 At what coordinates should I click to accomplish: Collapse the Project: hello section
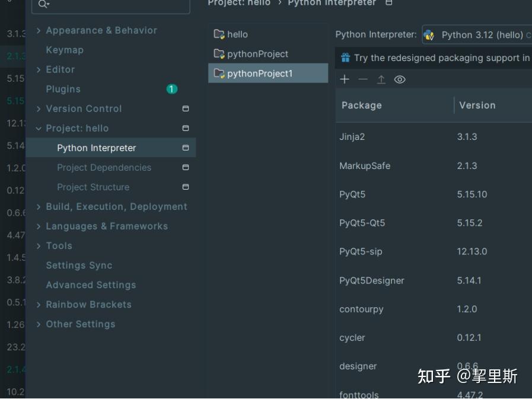[x=38, y=128]
